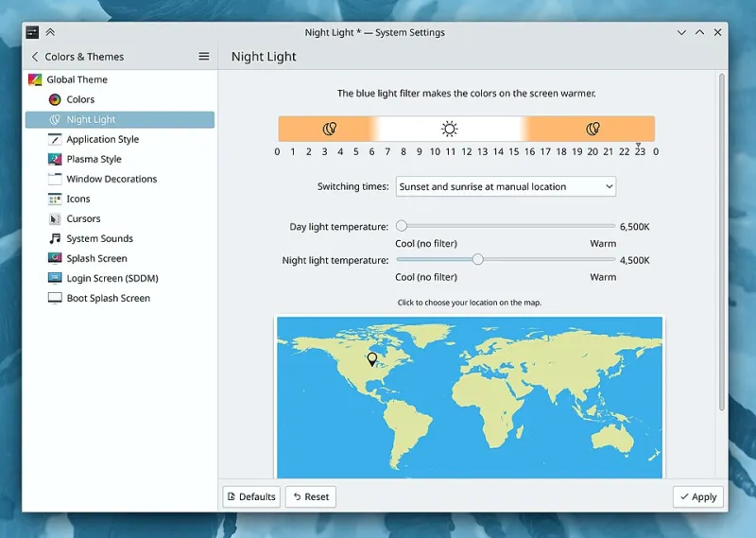Click the Boot Splash Screen monitor icon
The image size is (756, 538).
tap(55, 298)
